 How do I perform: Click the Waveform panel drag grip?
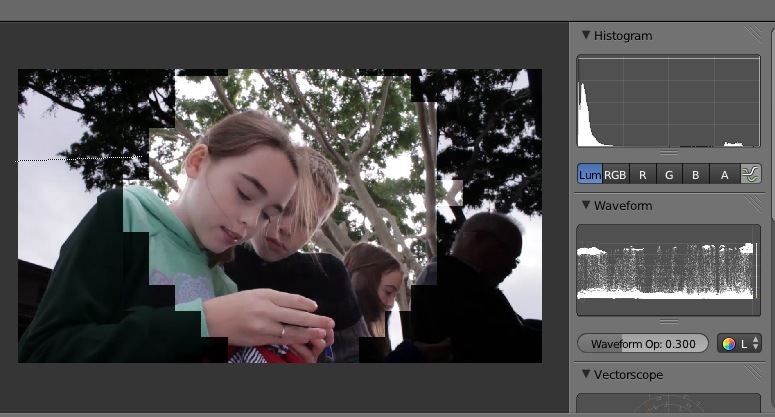[x=753, y=204]
